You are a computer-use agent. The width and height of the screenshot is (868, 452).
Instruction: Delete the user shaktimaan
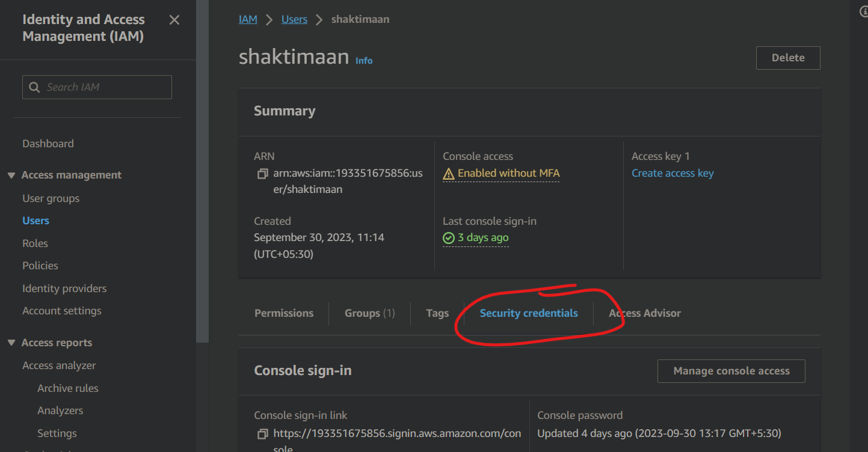click(x=788, y=58)
